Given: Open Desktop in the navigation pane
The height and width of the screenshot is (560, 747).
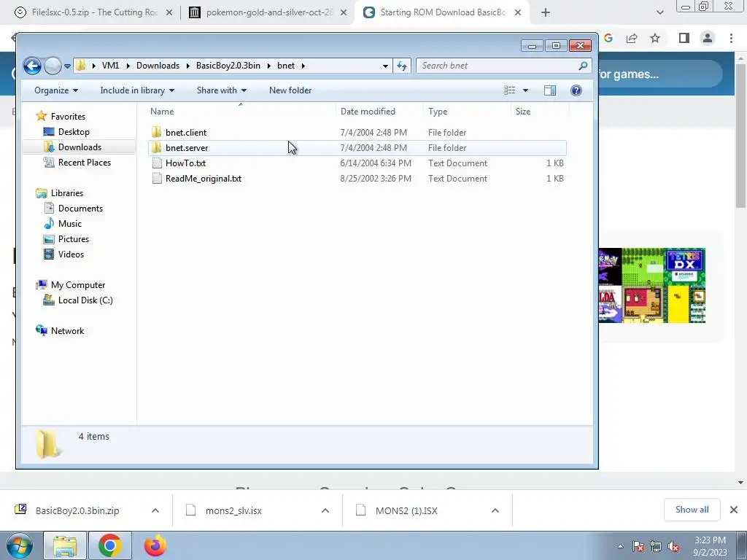Looking at the screenshot, I should [74, 131].
